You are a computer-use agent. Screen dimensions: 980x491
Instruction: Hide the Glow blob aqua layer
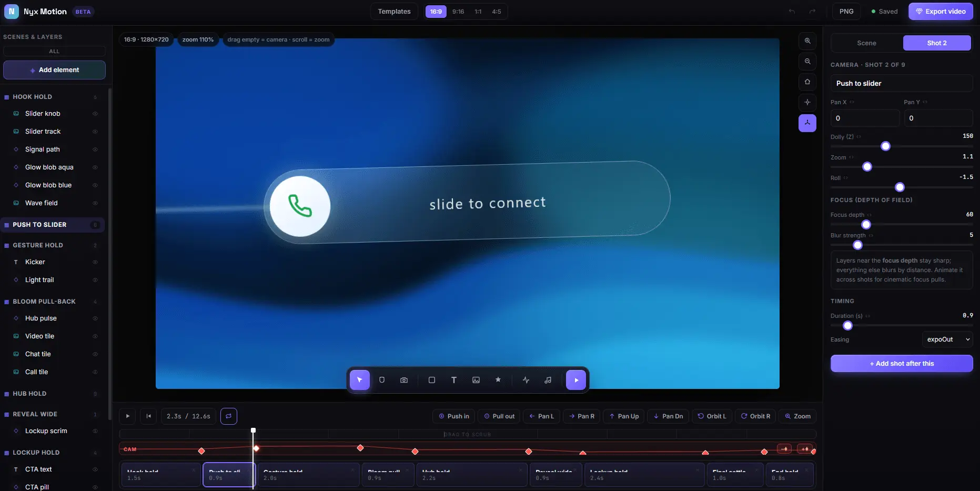95,167
